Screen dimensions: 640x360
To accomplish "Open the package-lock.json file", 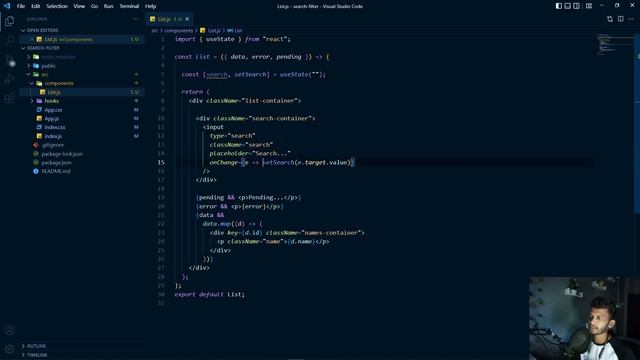I will [x=62, y=154].
